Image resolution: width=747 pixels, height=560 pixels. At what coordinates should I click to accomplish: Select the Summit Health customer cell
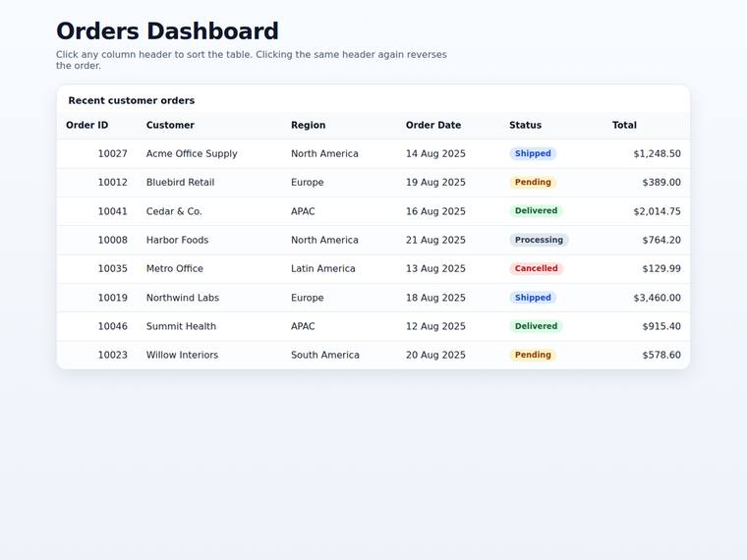click(x=209, y=326)
